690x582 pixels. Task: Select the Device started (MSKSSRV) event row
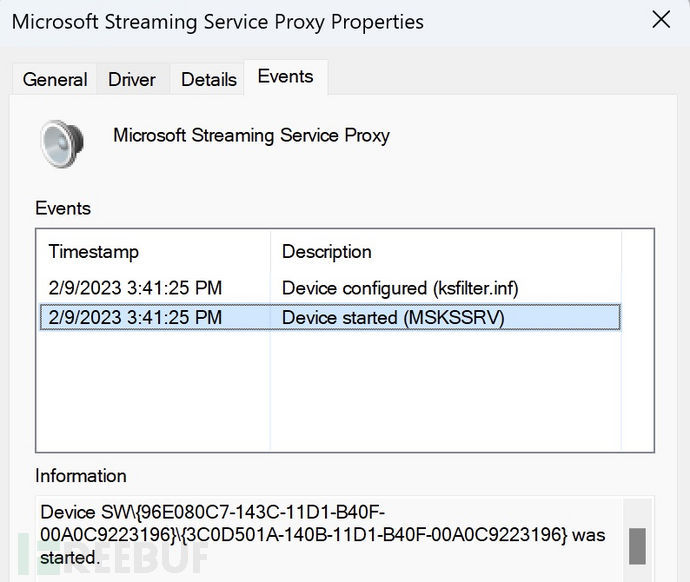pyautogui.click(x=330, y=317)
